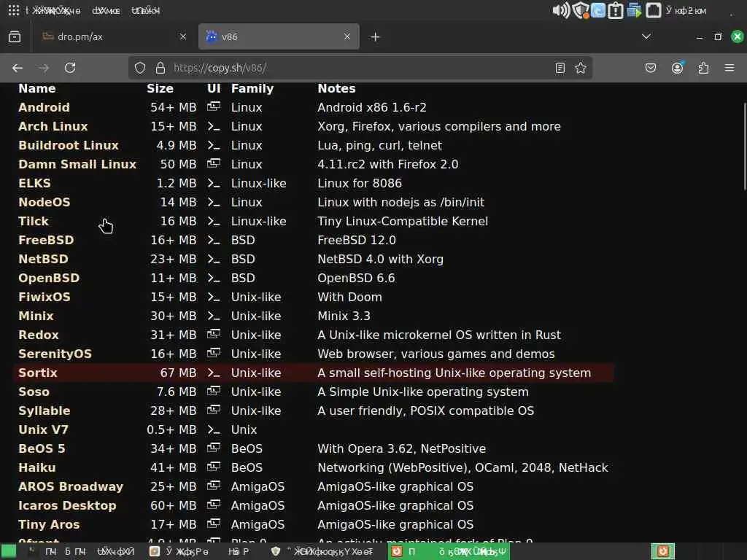747x560 pixels.
Task: Click the Notes column header
Action: [x=336, y=88]
